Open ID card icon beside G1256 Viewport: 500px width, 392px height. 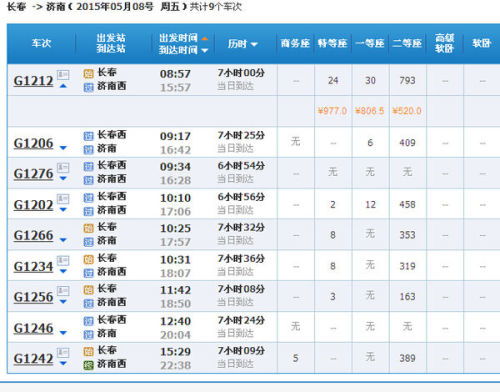(63, 291)
